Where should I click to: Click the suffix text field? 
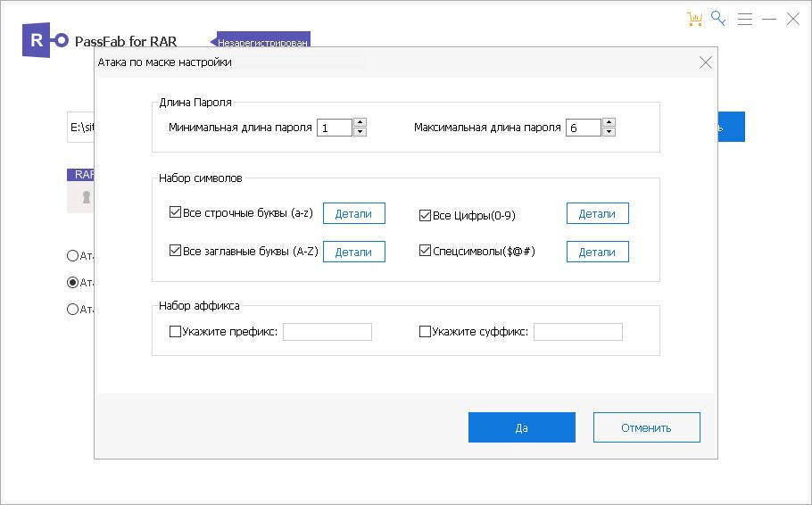click(578, 332)
